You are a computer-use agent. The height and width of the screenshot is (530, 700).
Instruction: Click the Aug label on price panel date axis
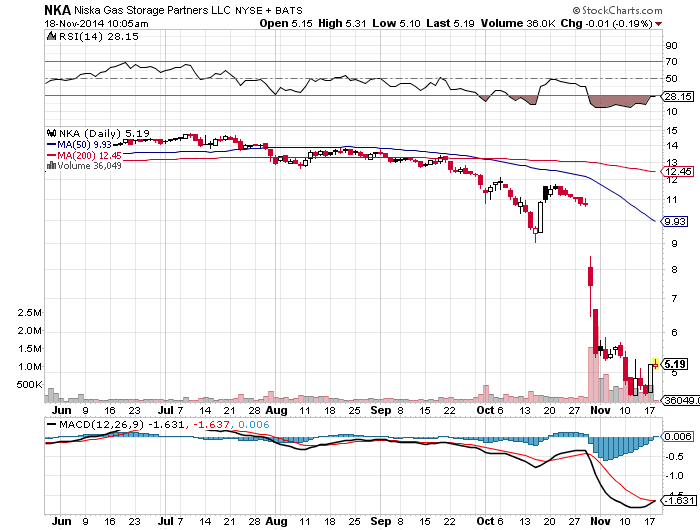276,410
